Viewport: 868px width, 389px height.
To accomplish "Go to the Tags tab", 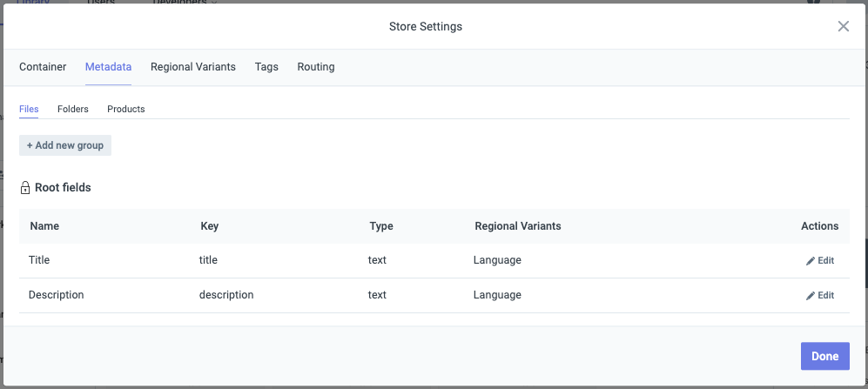I will (x=266, y=67).
